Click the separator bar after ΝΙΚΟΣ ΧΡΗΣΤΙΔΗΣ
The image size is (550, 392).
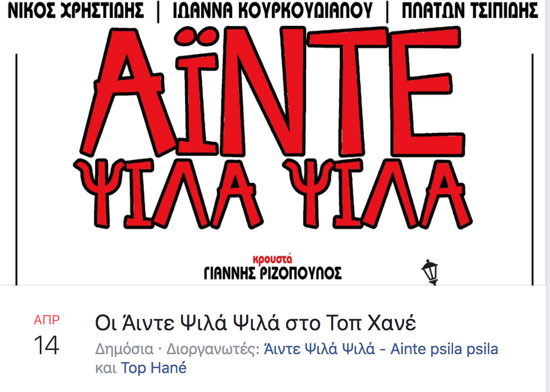tap(158, 11)
